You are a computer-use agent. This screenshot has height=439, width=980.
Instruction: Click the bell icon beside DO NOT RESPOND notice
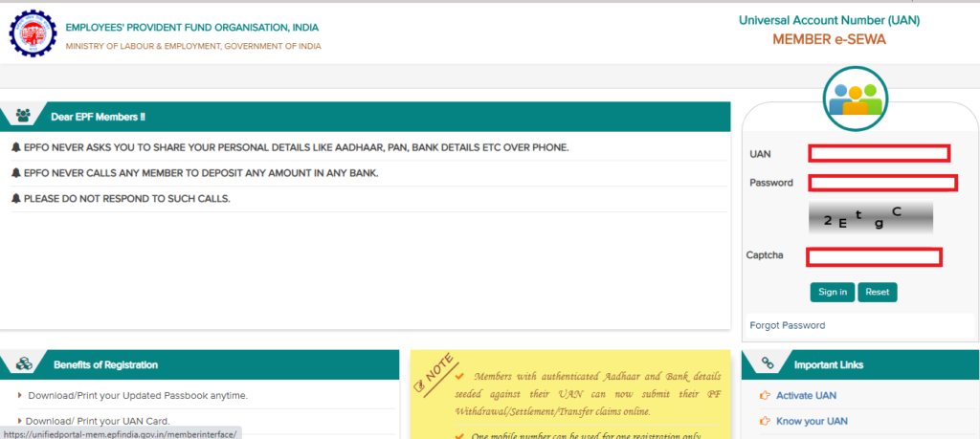(16, 199)
